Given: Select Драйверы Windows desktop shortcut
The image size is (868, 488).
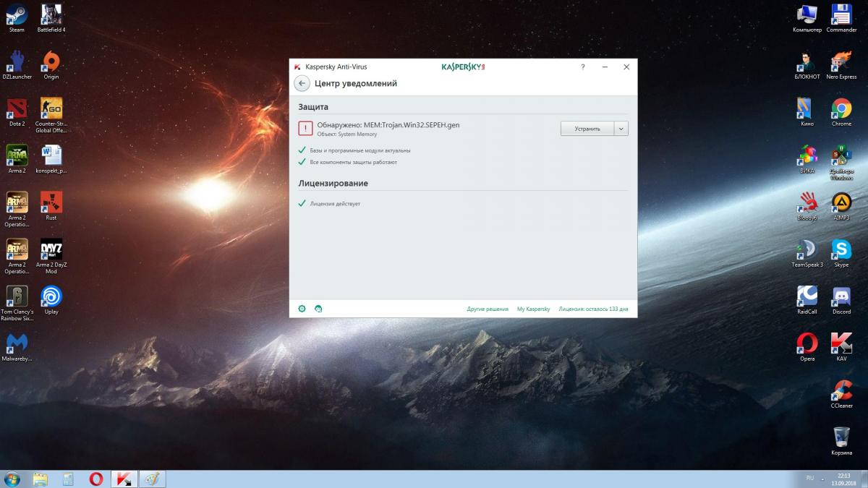Looking at the screenshot, I should [841, 163].
